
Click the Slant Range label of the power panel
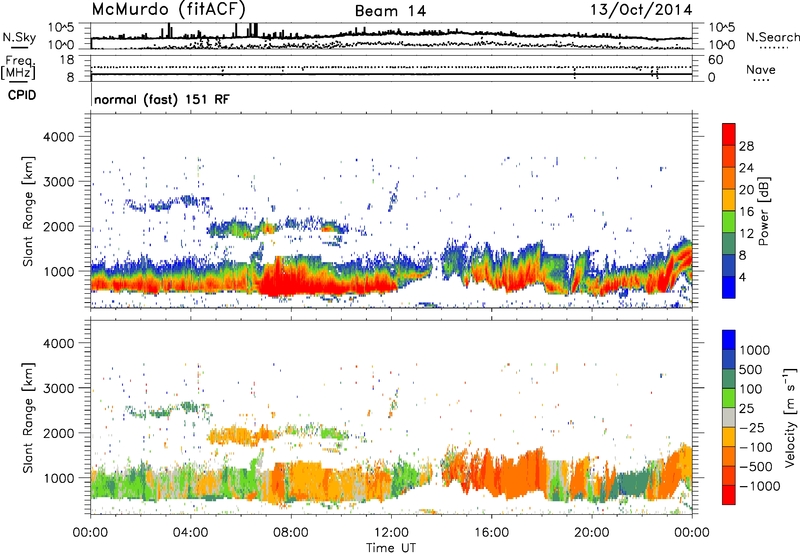click(28, 211)
